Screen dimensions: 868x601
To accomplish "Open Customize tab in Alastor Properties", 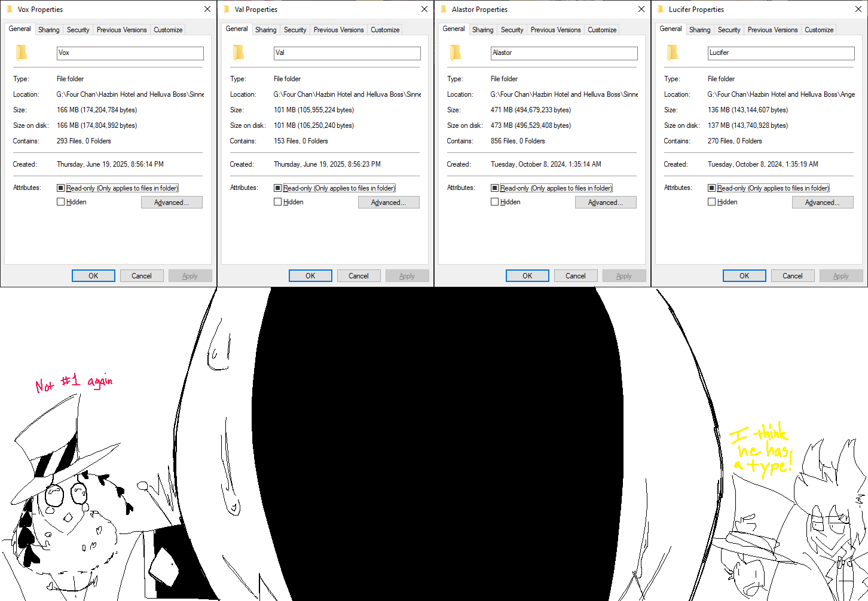I will pyautogui.click(x=602, y=30).
